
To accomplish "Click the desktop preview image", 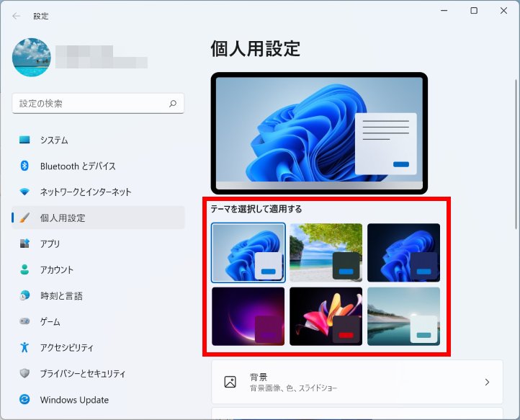I will tap(319, 133).
